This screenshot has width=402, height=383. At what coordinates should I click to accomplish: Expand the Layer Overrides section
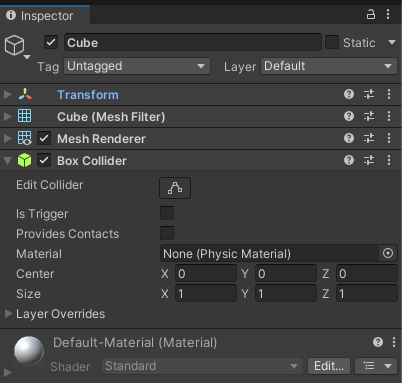click(x=8, y=314)
